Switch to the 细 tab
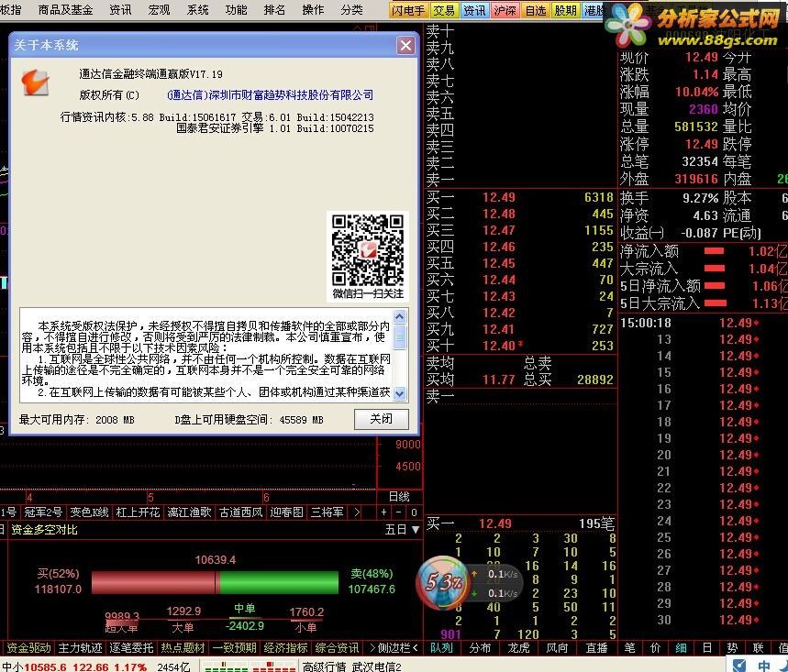This screenshot has width=788, height=672. click(x=682, y=648)
